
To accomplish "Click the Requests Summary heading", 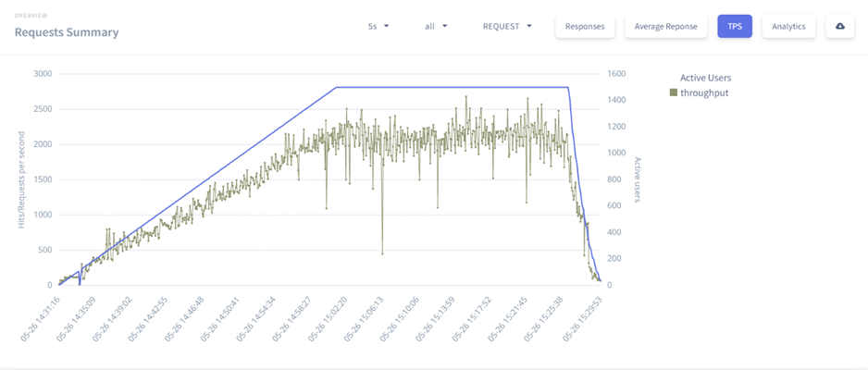I will tap(66, 32).
